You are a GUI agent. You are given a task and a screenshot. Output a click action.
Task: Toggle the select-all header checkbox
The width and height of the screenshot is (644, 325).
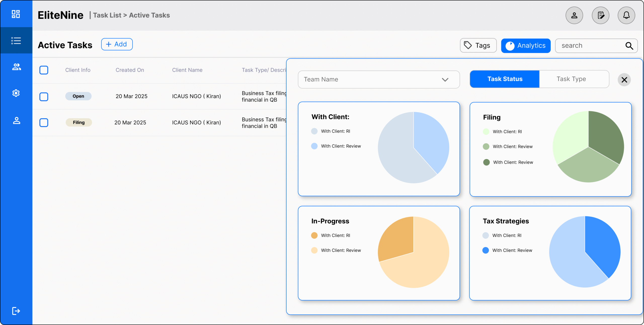click(x=44, y=70)
